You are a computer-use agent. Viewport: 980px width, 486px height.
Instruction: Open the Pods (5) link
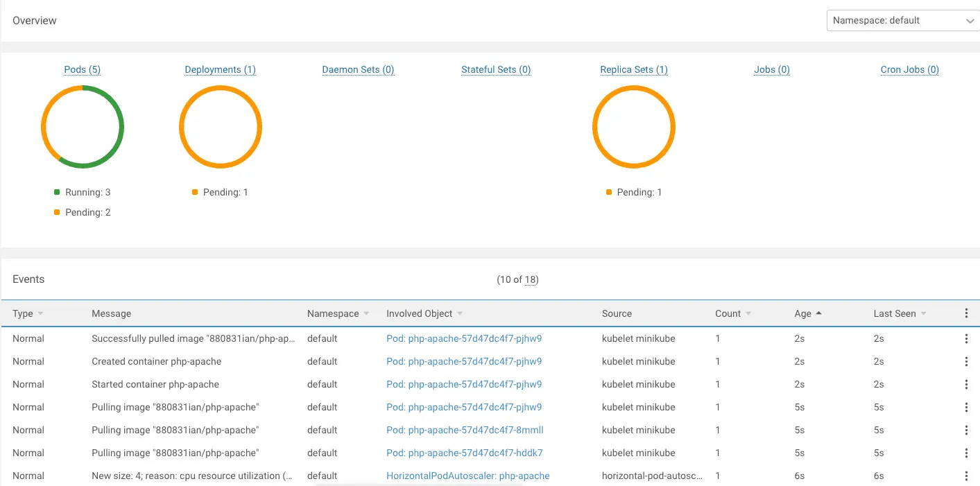click(x=82, y=69)
